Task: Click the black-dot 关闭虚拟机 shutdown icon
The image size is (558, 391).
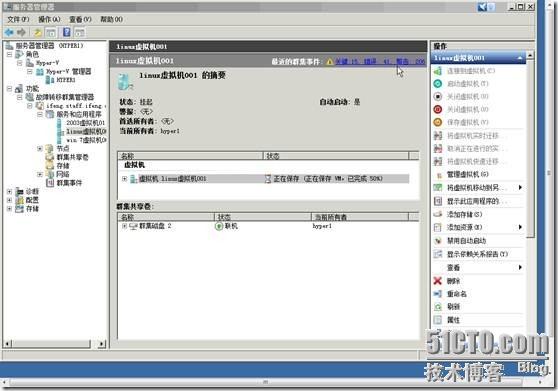Action: pyautogui.click(x=438, y=96)
